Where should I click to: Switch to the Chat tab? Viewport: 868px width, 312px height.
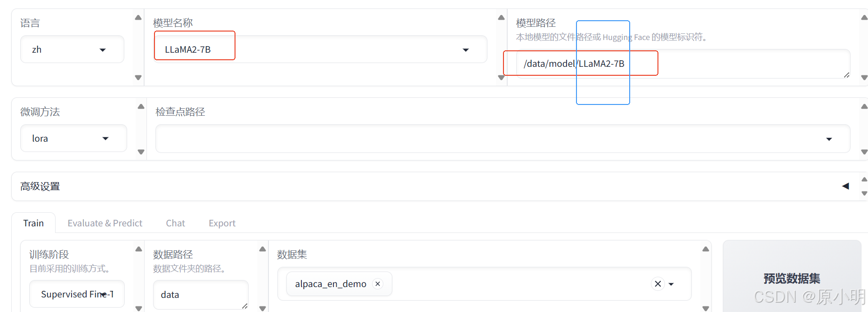point(175,223)
